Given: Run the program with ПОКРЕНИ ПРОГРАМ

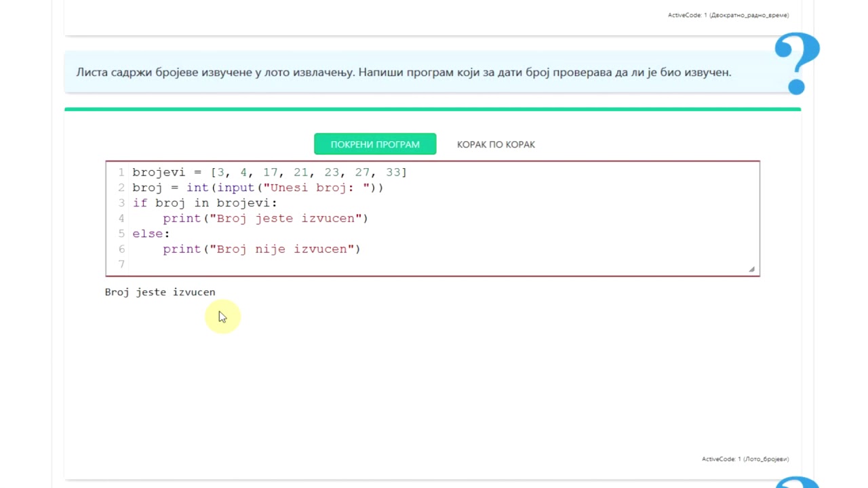Looking at the screenshot, I should (x=375, y=144).
